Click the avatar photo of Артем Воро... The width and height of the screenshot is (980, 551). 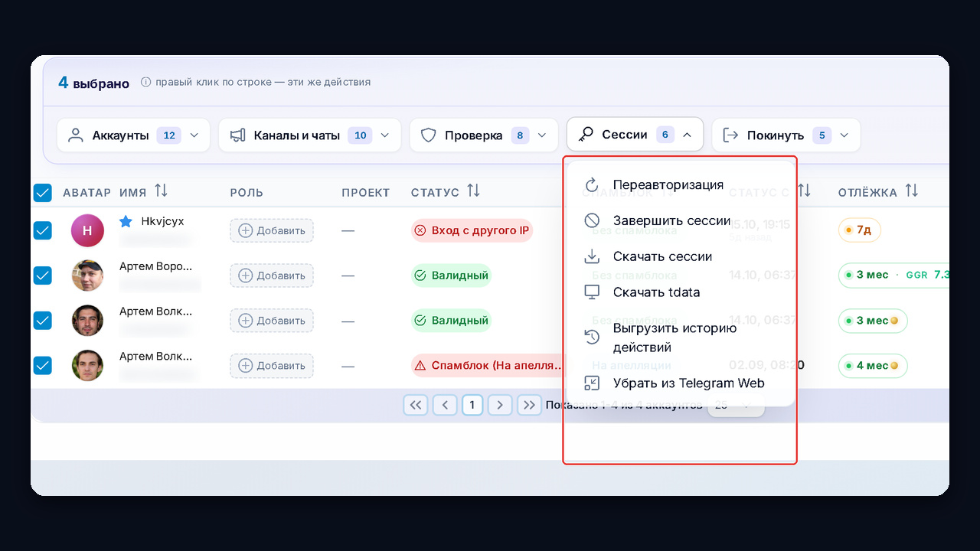[87, 275]
